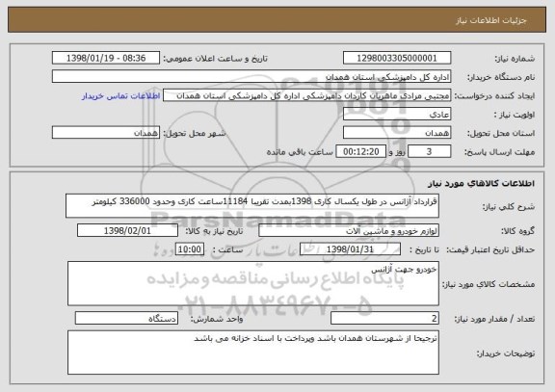This screenshot has width=555, height=392.
Task: Click the delivery city field همدان
Action: coord(106,133)
